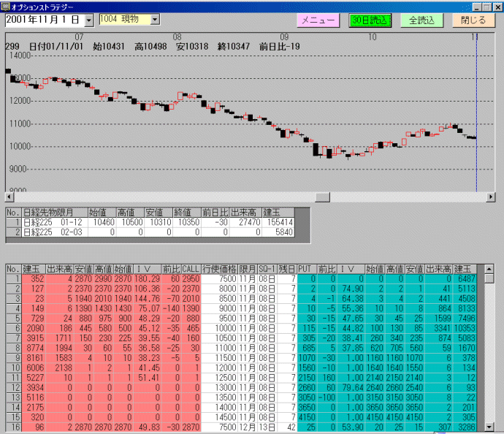Select futures row 日経225 02-03
The image size is (504, 434).
(150, 232)
